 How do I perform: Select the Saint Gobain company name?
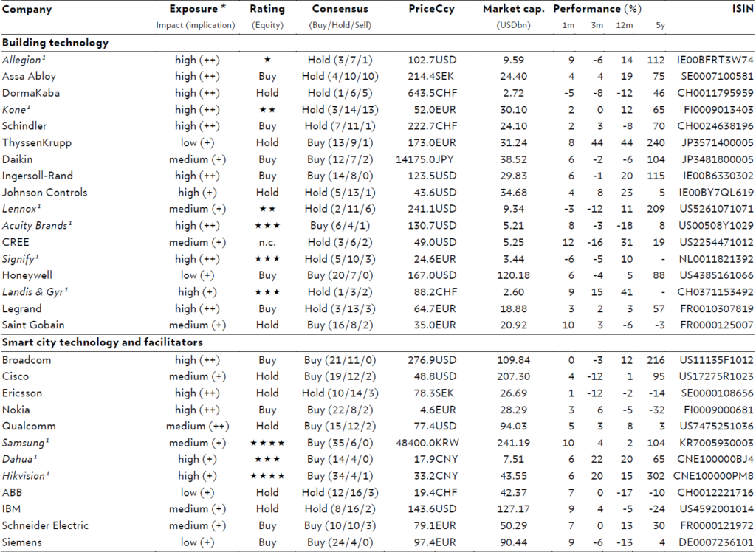coord(33,325)
